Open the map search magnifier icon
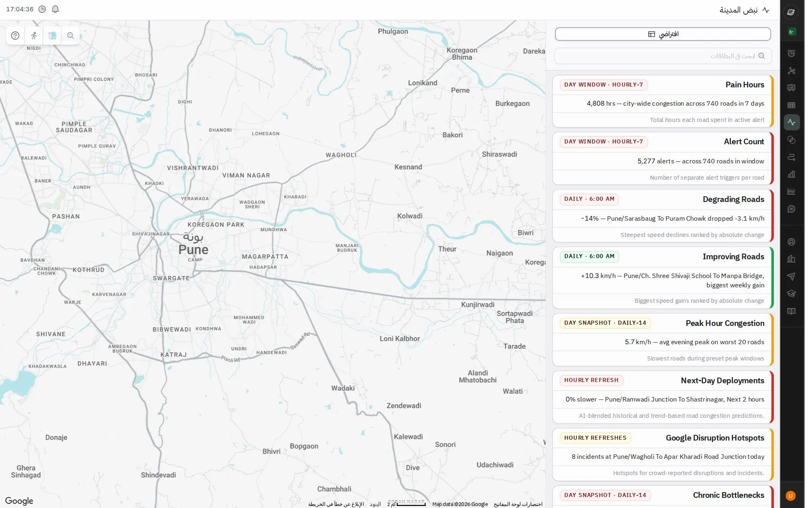 pos(70,35)
